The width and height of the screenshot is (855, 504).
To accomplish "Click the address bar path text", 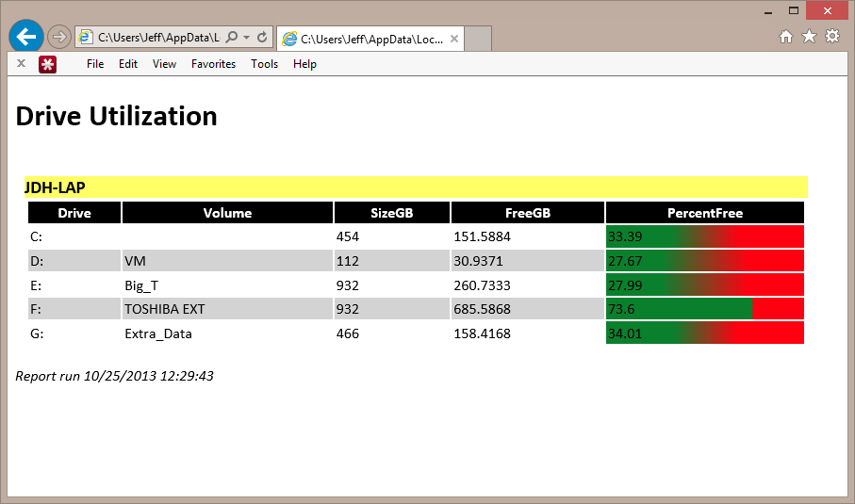I will [x=158, y=37].
